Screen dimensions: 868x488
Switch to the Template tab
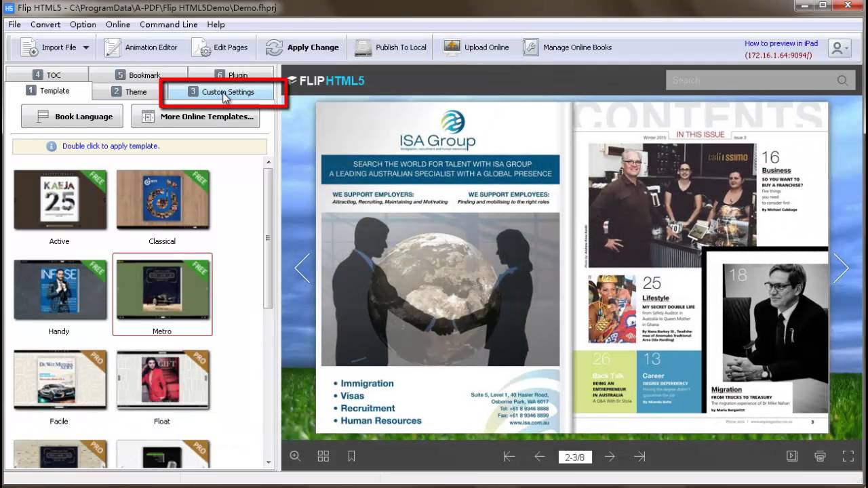(x=47, y=91)
